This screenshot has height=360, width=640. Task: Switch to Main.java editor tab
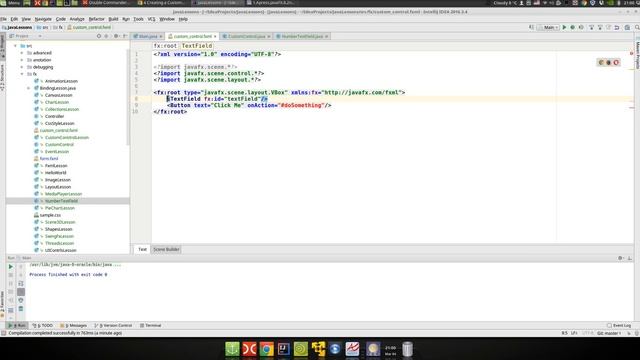pos(148,36)
